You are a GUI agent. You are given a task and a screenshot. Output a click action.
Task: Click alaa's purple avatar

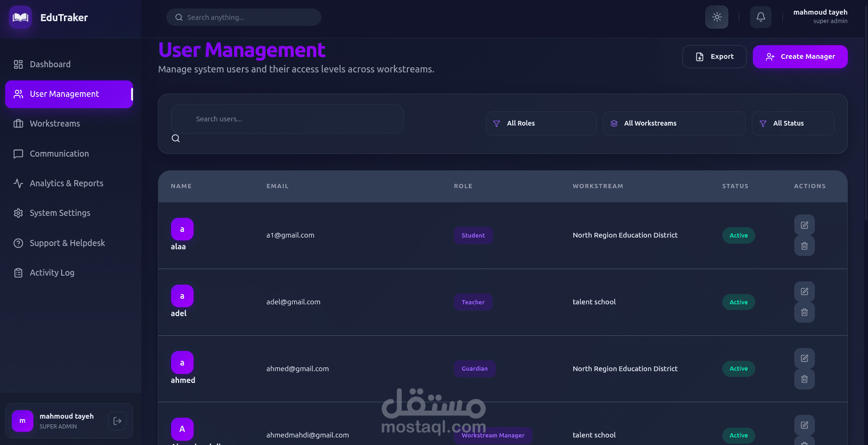click(x=182, y=230)
